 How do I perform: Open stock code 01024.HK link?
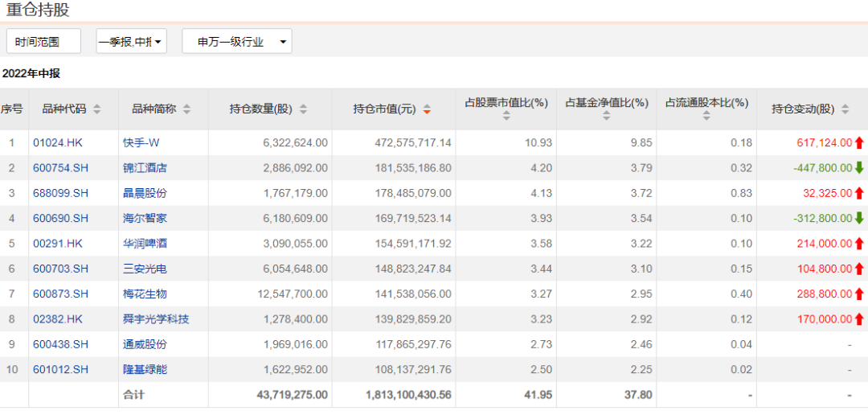[58, 143]
